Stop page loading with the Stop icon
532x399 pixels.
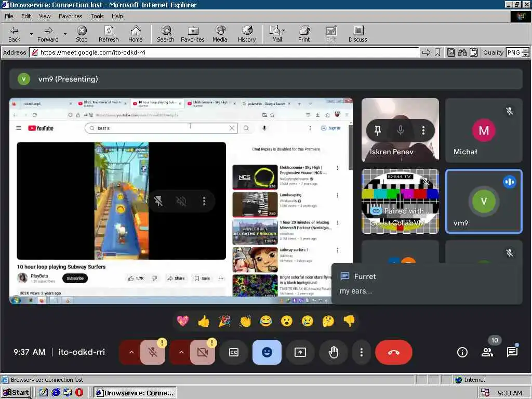[x=82, y=34]
